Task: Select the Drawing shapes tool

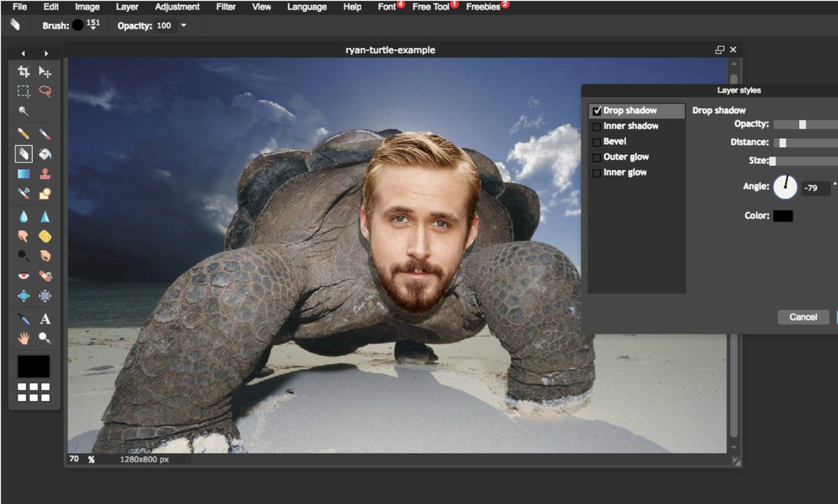Action: [x=45, y=194]
